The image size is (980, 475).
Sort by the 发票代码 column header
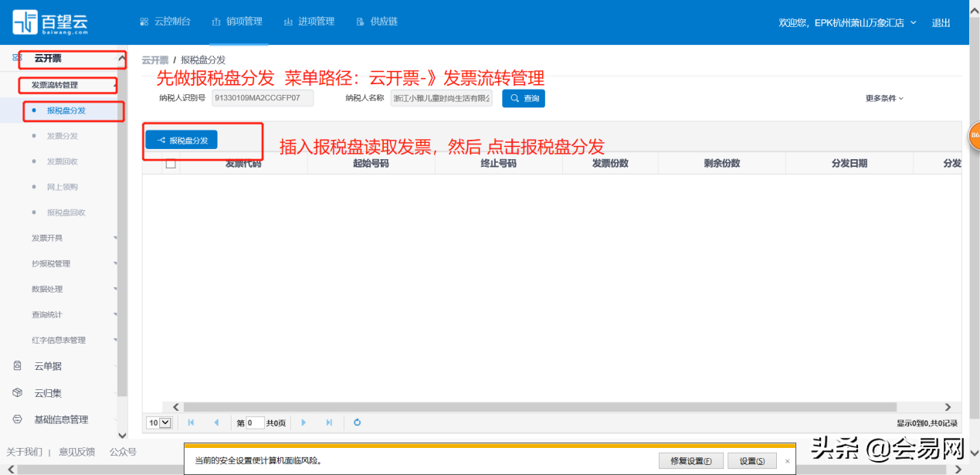click(243, 164)
